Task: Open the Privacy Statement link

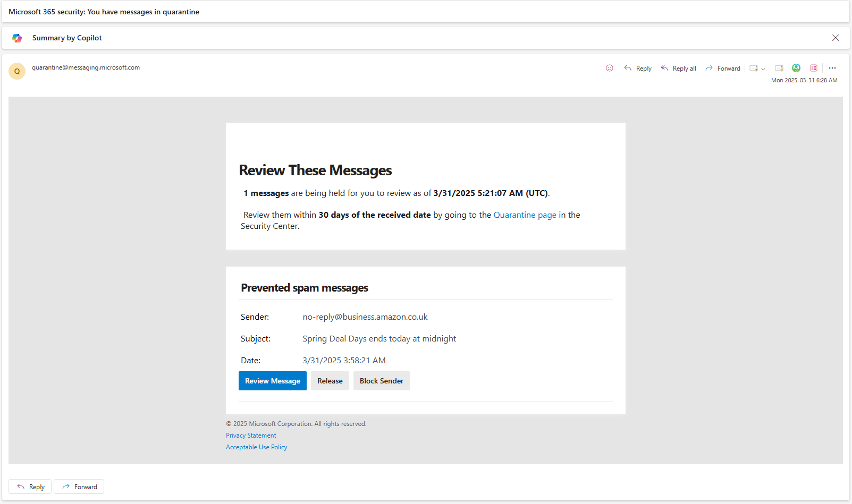Action: pos(251,435)
